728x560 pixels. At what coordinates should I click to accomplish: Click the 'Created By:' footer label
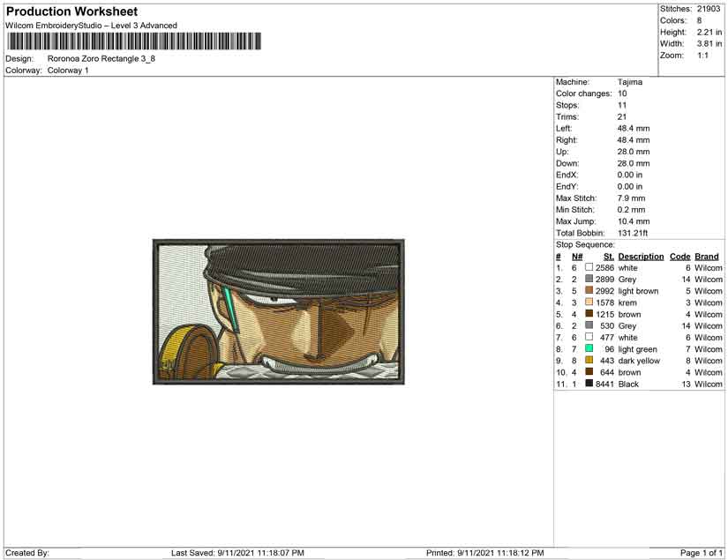[x=27, y=553]
